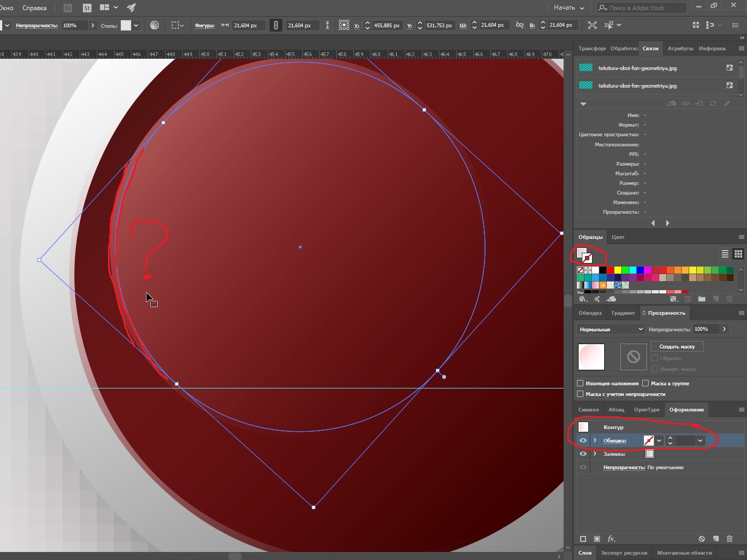Screen dimensions: 747x560
Task: Clear appearance with the no-symbol icon
Action: click(702, 539)
